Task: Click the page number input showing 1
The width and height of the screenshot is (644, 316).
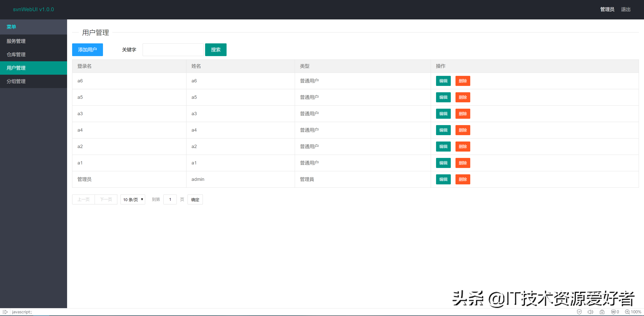Action: tap(170, 199)
